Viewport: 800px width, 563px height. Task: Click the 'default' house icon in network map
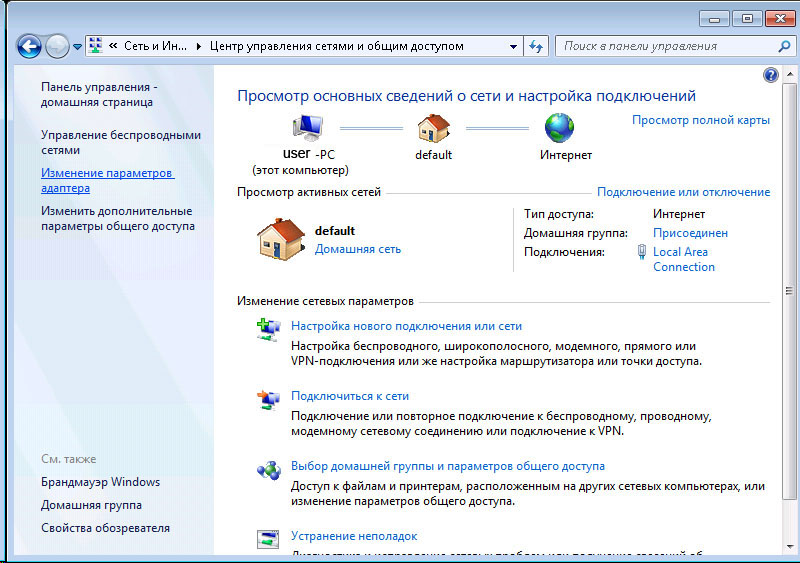click(x=434, y=128)
